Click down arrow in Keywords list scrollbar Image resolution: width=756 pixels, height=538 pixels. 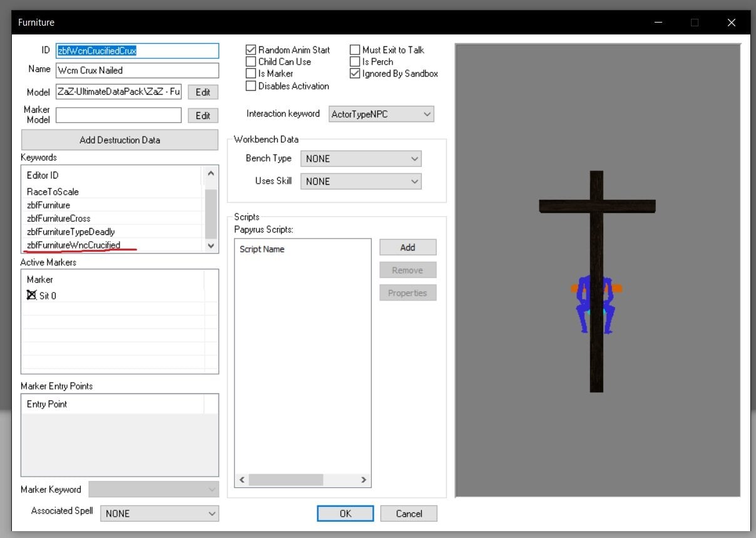211,246
